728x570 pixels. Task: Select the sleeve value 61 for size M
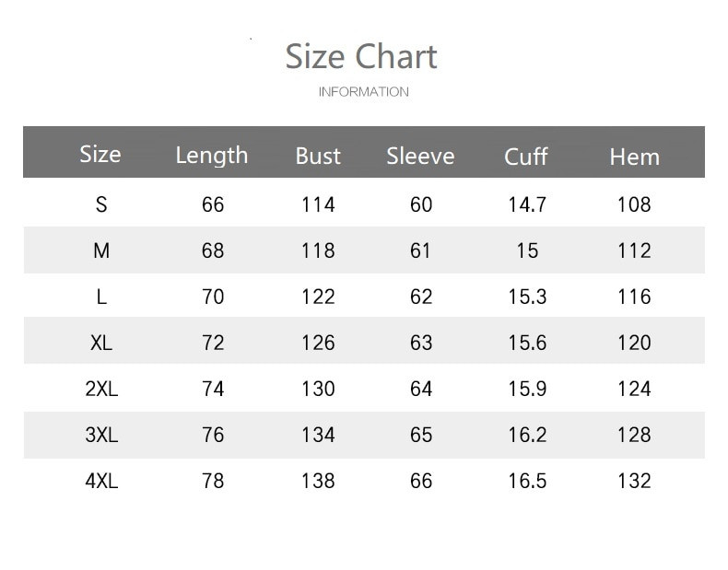coord(421,250)
